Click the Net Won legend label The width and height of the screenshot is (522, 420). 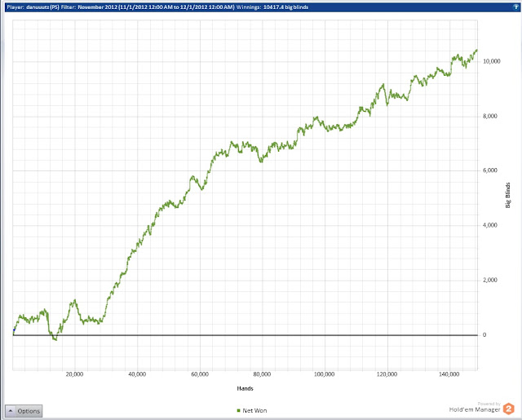(x=254, y=410)
